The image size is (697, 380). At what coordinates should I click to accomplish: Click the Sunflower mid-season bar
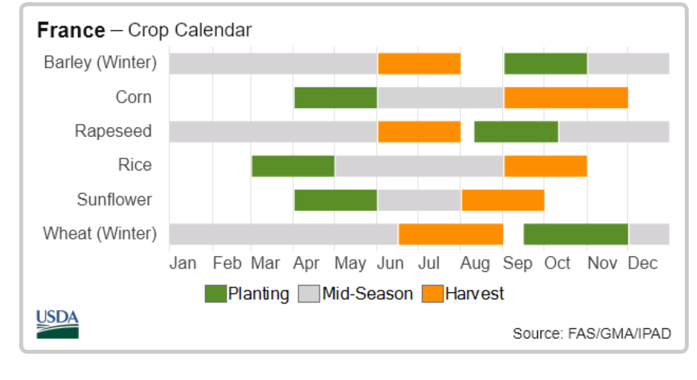point(419,200)
